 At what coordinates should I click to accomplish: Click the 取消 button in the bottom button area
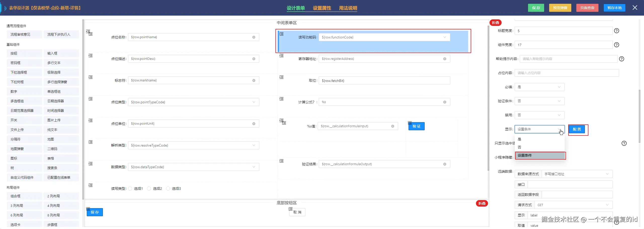(x=297, y=212)
